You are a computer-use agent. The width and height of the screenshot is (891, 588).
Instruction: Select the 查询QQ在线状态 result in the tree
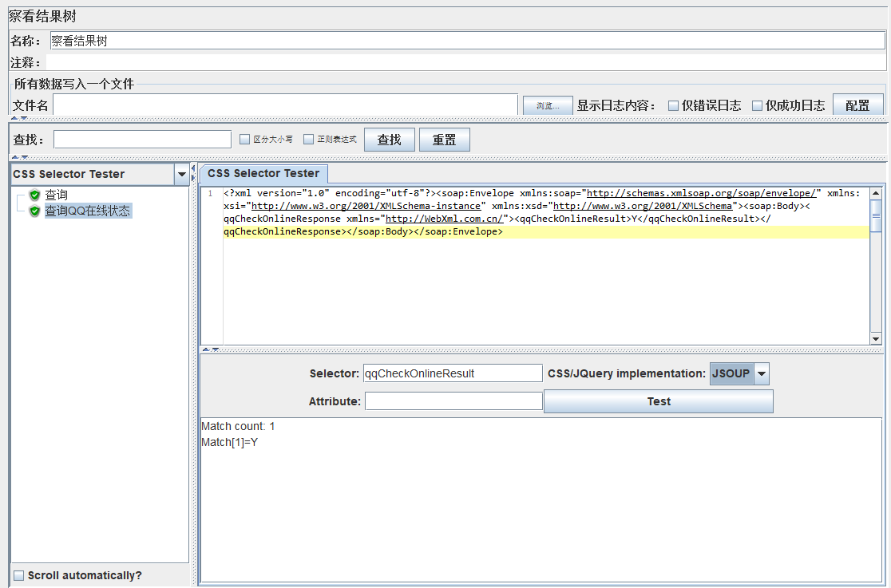coord(88,211)
